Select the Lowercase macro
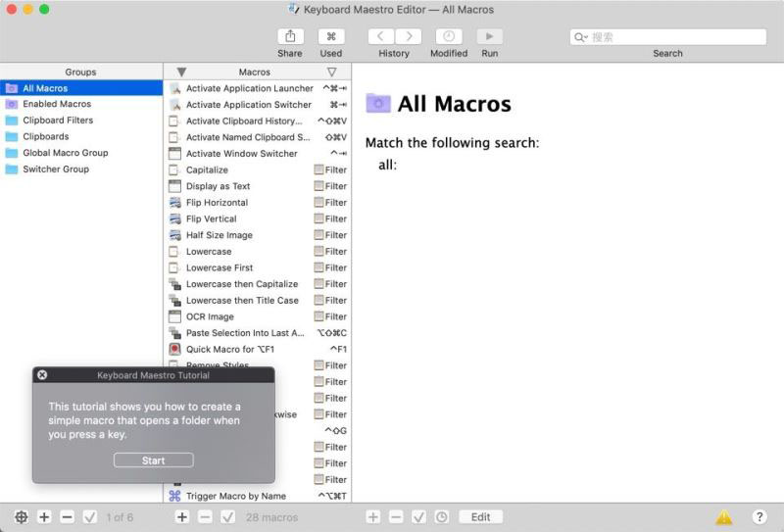784x532 pixels. pos(258,252)
